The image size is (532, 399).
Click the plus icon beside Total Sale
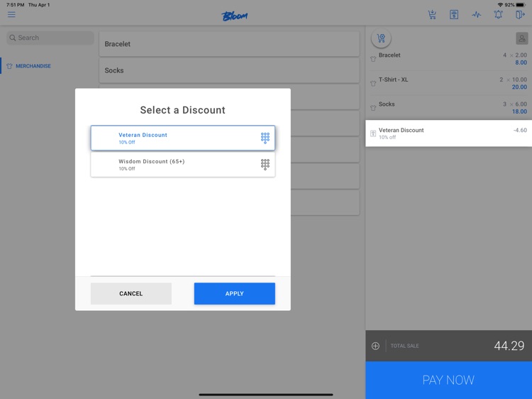(375, 346)
